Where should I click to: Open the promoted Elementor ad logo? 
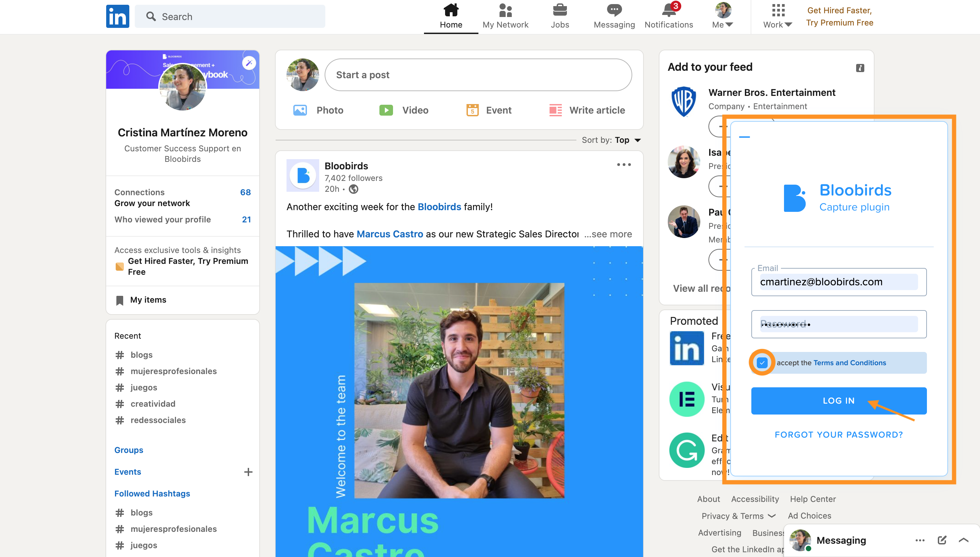(x=687, y=399)
